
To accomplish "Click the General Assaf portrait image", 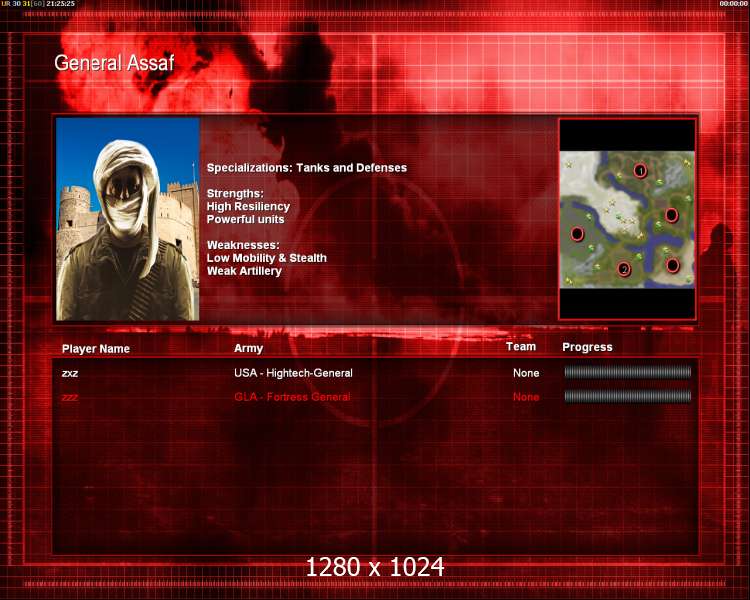I will 128,219.
